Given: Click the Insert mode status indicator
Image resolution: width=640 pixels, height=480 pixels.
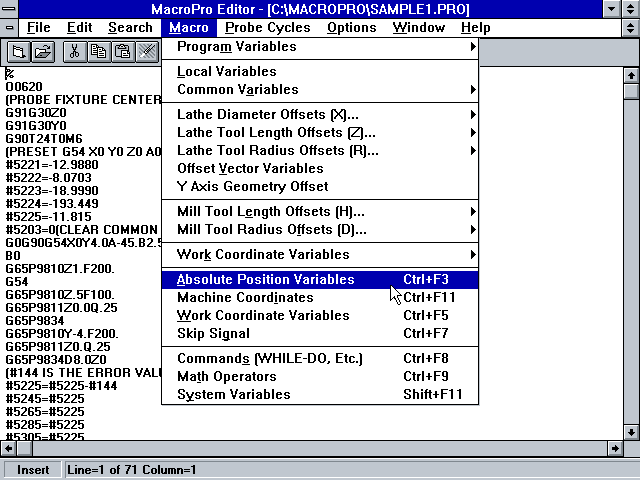Looking at the screenshot, I should pyautogui.click(x=33, y=470).
